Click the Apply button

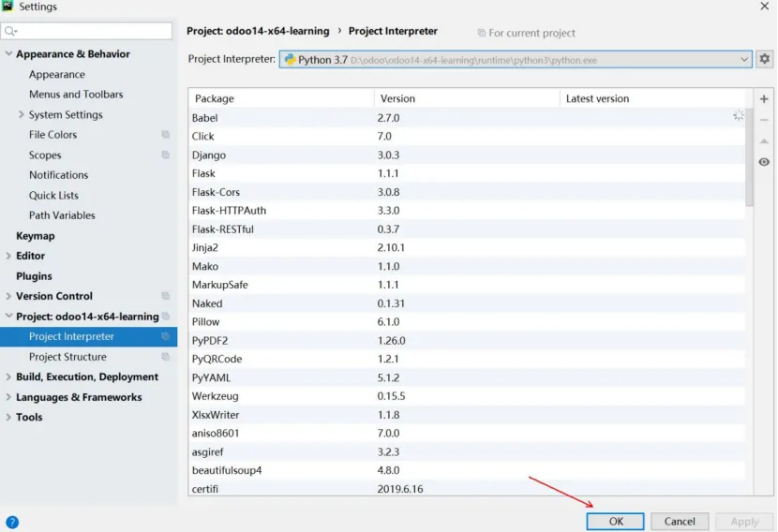744,521
